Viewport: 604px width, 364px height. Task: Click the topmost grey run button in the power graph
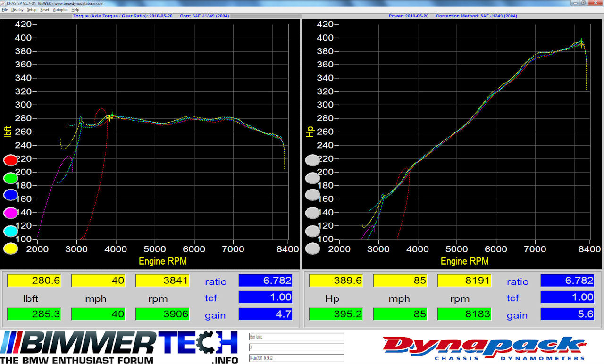[312, 160]
